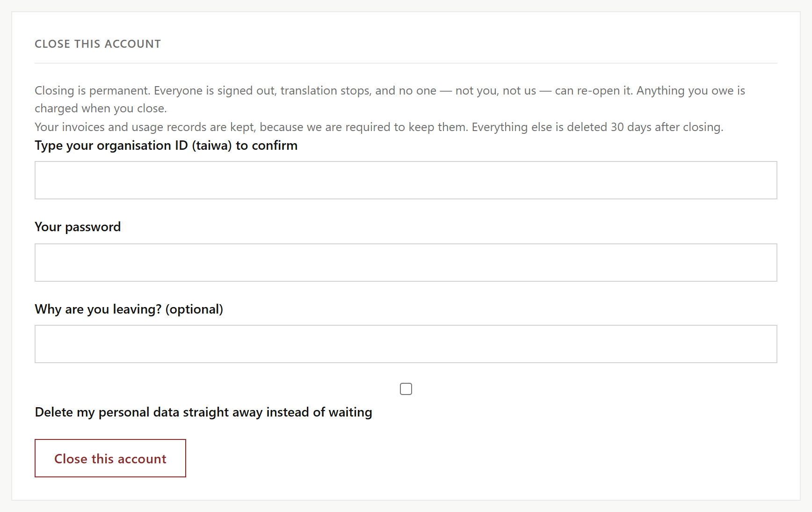The height and width of the screenshot is (512, 812).
Task: Click the divider line under the heading
Action: point(406,63)
